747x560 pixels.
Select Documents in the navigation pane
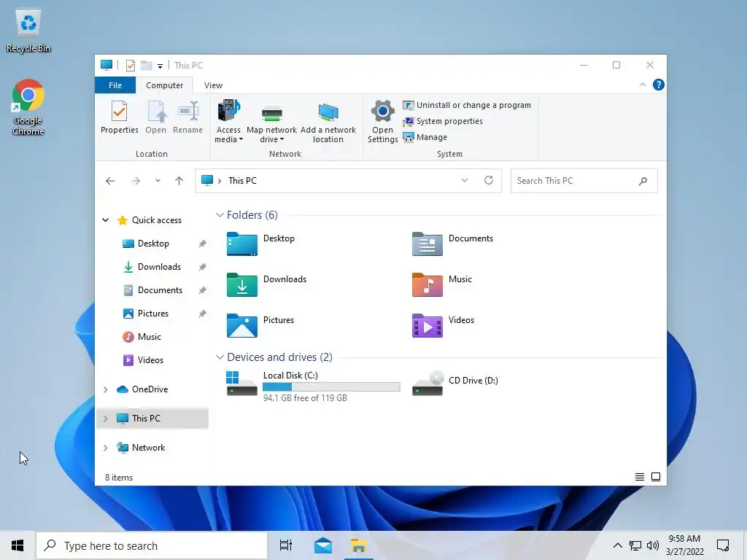coord(160,290)
